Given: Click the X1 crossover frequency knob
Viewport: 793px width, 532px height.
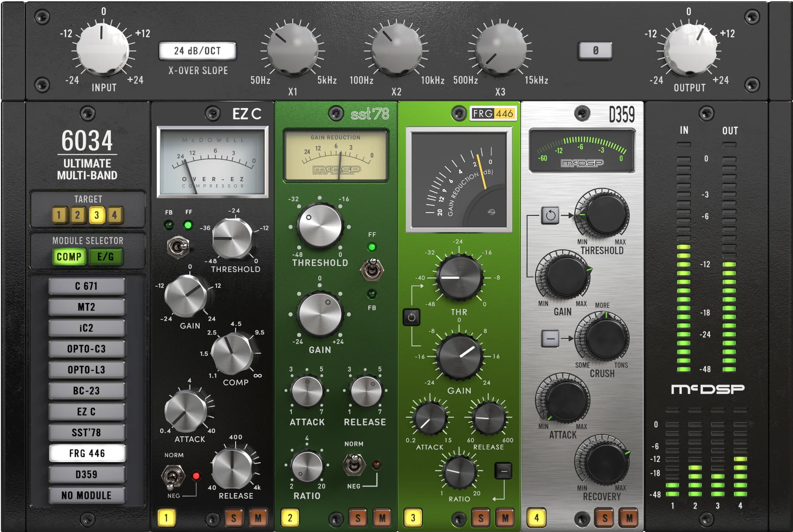Looking at the screenshot, I should pyautogui.click(x=293, y=49).
